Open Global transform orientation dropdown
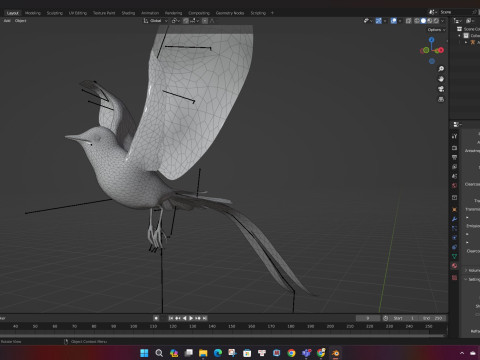 click(x=156, y=21)
